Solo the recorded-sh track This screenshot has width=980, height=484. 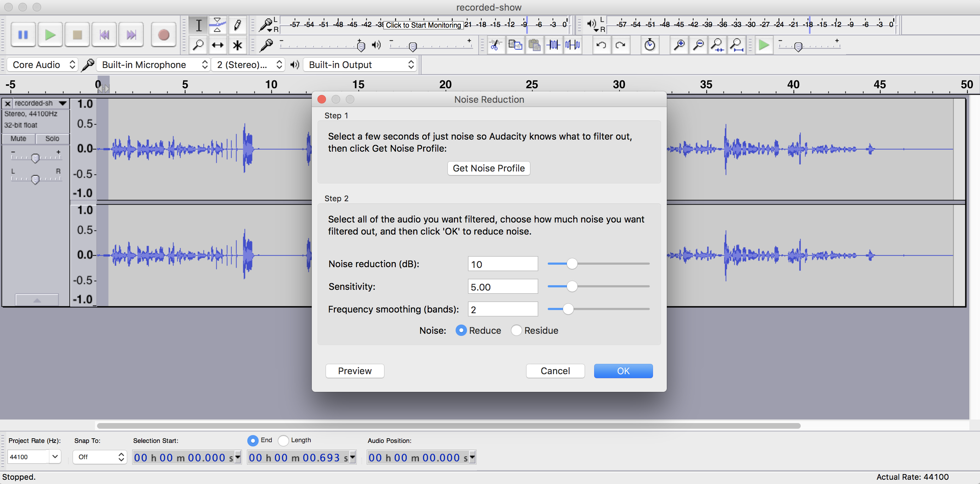(52, 139)
